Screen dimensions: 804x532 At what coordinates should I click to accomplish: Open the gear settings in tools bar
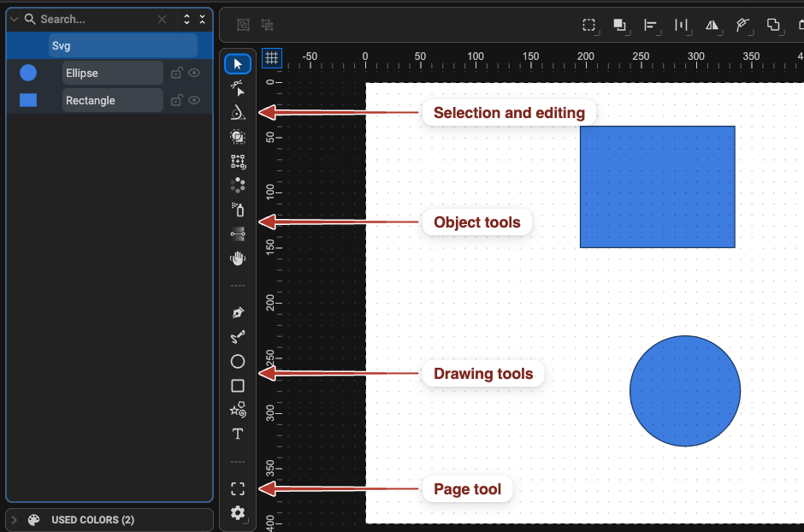tap(238, 513)
